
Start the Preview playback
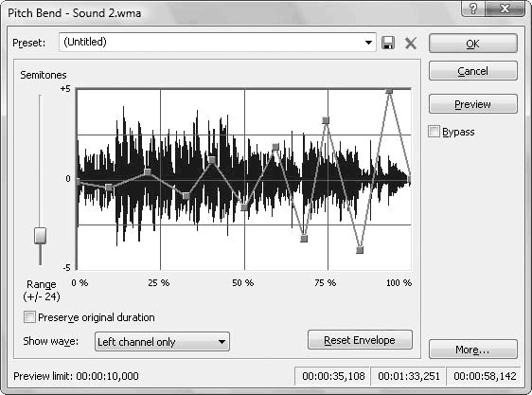point(473,104)
